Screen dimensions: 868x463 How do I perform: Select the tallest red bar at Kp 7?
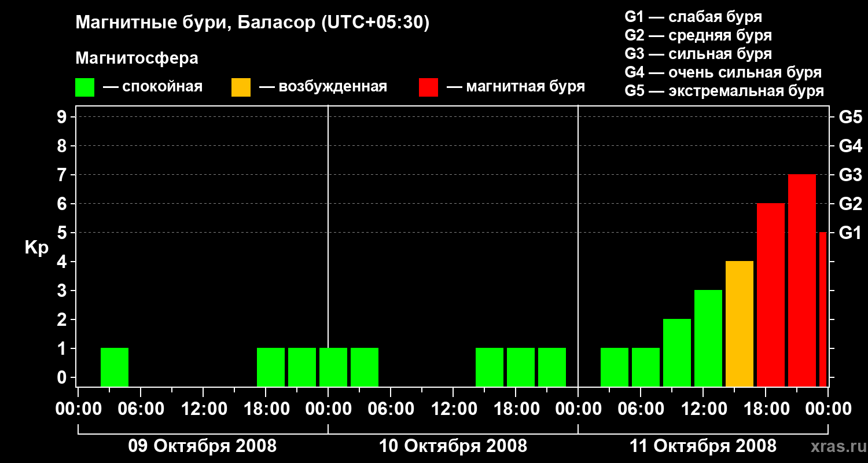(x=802, y=280)
